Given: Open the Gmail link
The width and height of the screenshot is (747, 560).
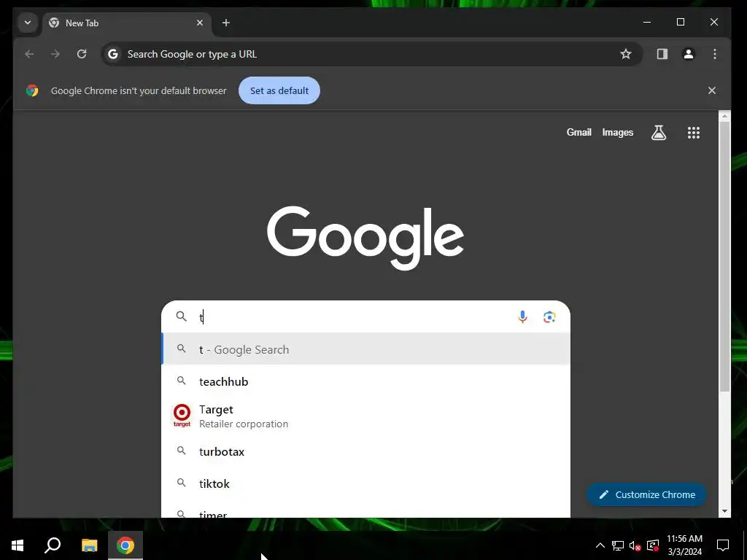Looking at the screenshot, I should [x=578, y=133].
